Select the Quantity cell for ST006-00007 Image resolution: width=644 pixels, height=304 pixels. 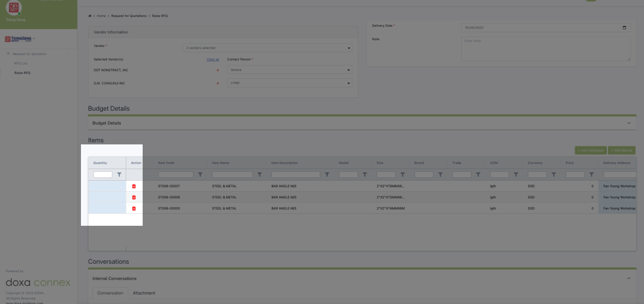[x=107, y=186]
